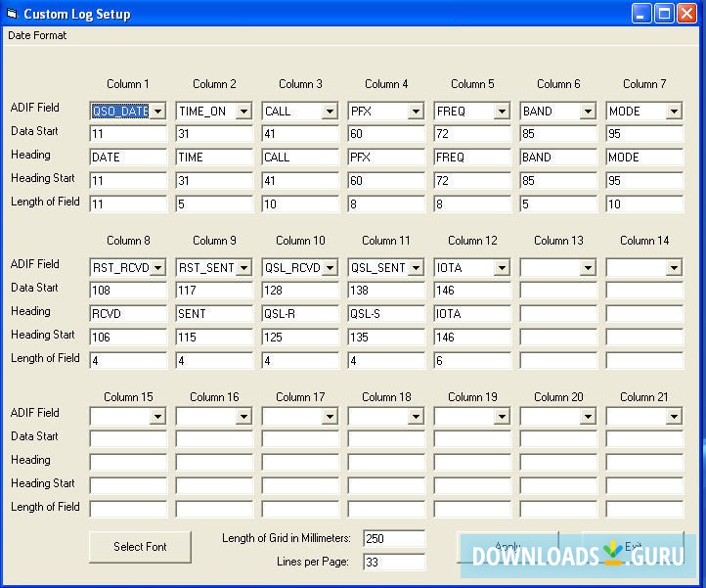Viewport: 706px width, 588px height.
Task: Click Column 12 Length of Field value 6
Action: pos(472,360)
